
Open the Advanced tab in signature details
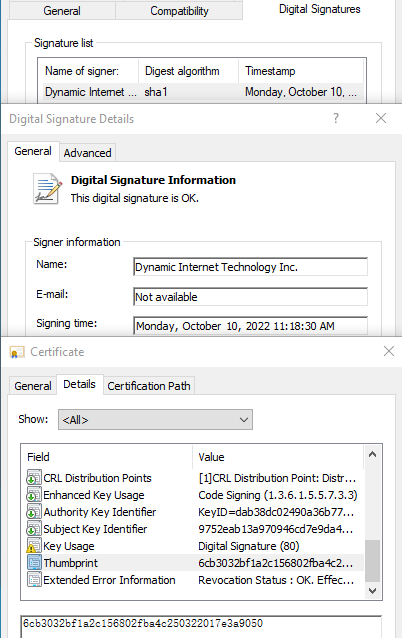[x=87, y=153]
